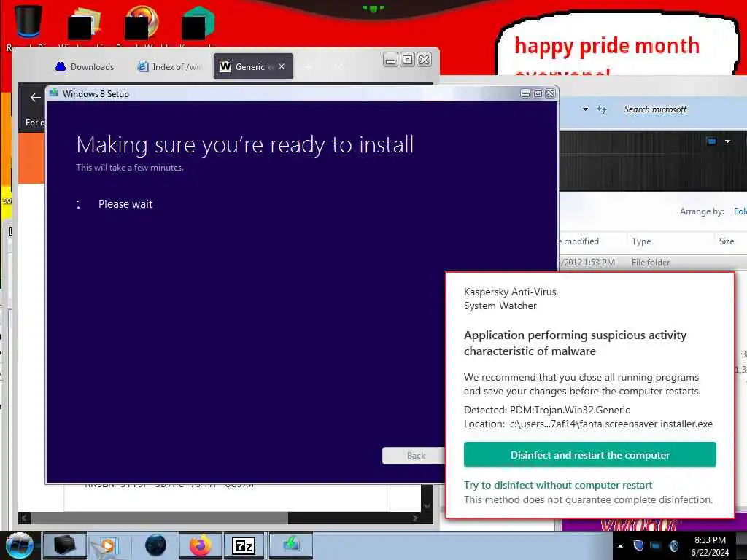Click the network tray icon
The width and height of the screenshot is (747, 560).
coord(657,545)
